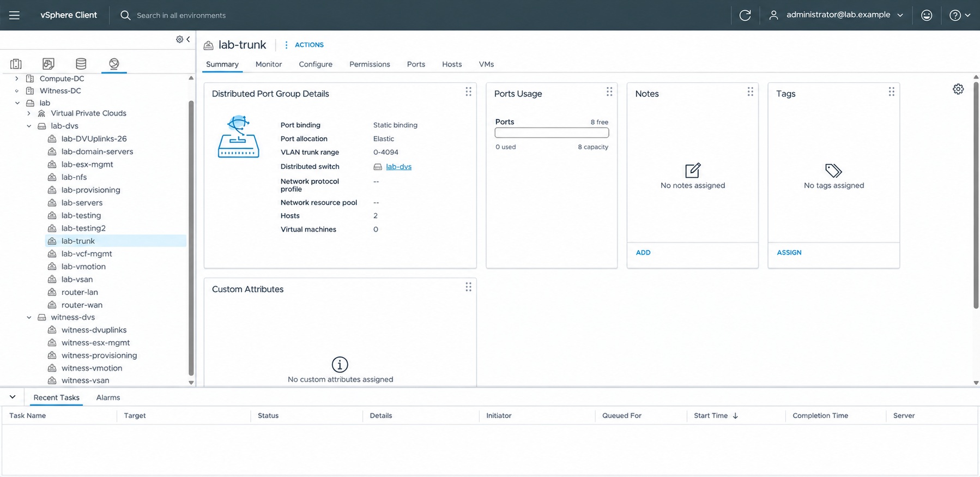
Task: Collapse the Recent Tasks bottom panel
Action: click(13, 397)
